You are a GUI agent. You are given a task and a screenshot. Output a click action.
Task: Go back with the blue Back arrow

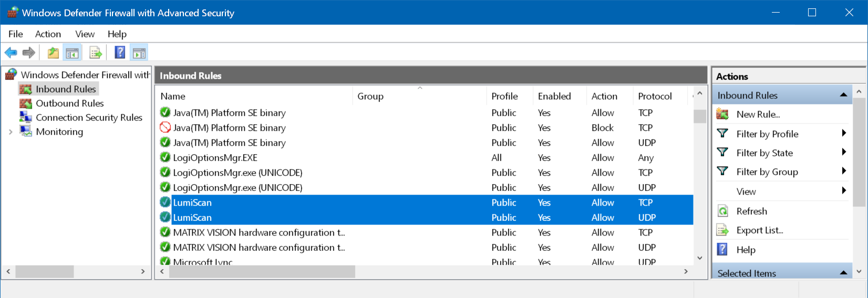(x=11, y=52)
